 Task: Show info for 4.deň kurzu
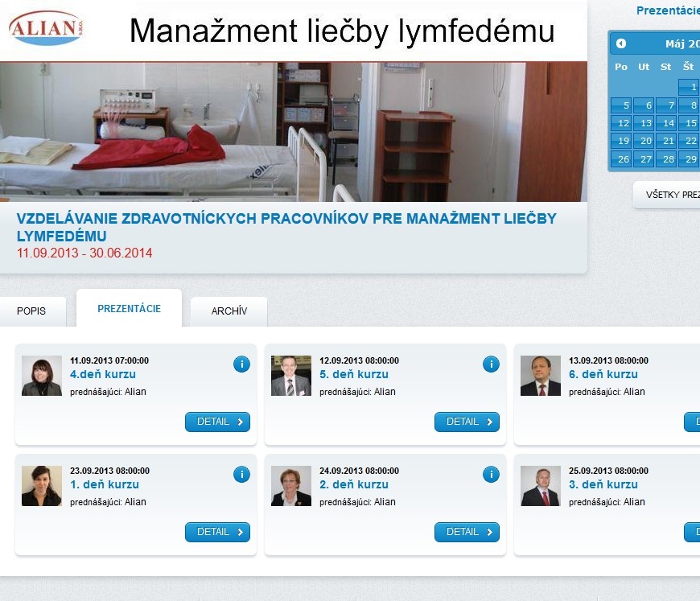pyautogui.click(x=241, y=364)
